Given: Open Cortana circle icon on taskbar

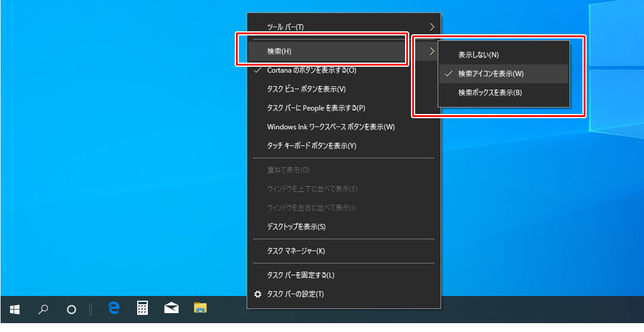Looking at the screenshot, I should click(72, 309).
